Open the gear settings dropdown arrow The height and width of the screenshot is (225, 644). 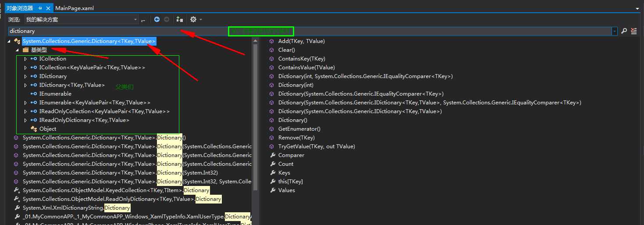[x=201, y=19]
